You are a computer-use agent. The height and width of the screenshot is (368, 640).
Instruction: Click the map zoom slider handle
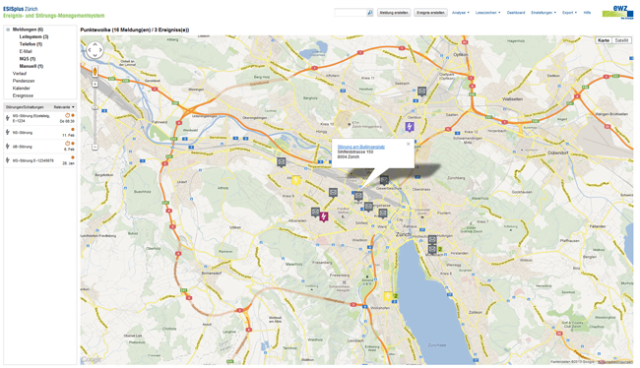pos(95,108)
